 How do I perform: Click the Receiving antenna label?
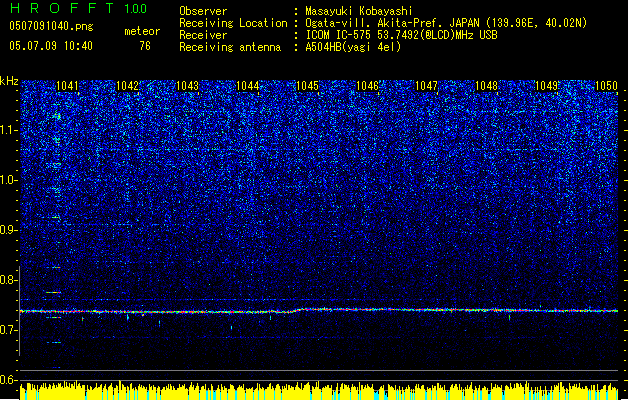tap(230, 47)
